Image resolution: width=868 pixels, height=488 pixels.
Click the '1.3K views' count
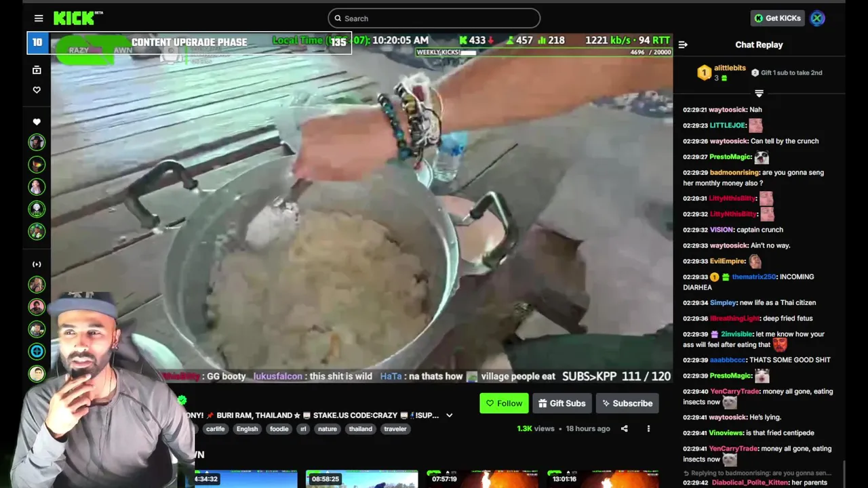pyautogui.click(x=535, y=428)
